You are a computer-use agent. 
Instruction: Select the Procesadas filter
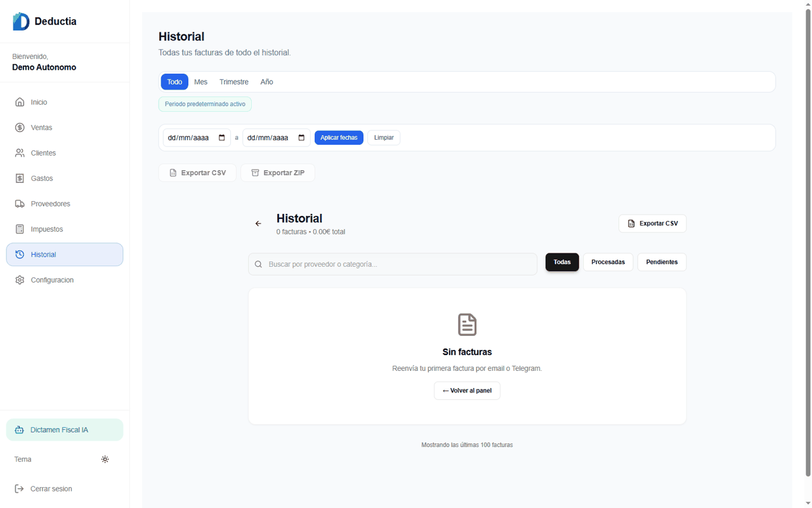pyautogui.click(x=608, y=262)
